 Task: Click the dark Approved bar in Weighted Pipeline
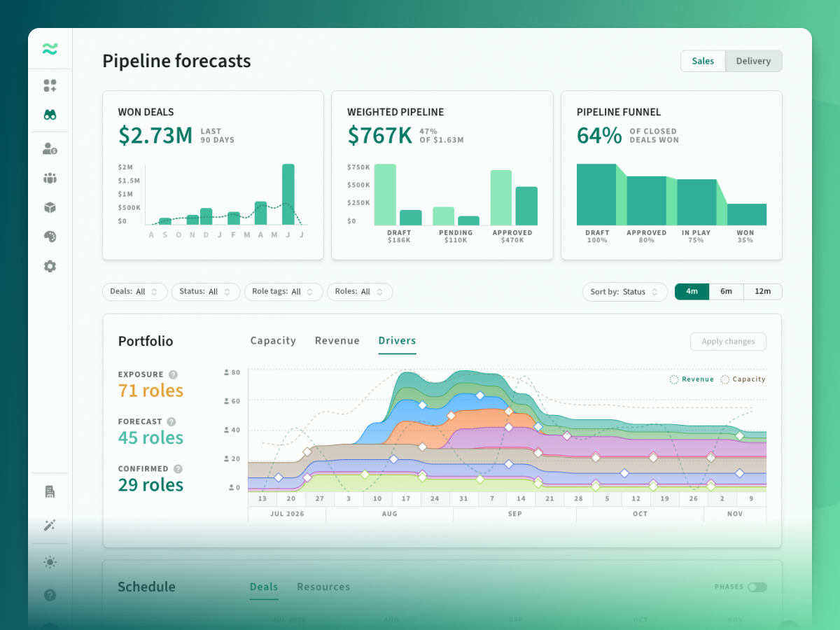526,206
